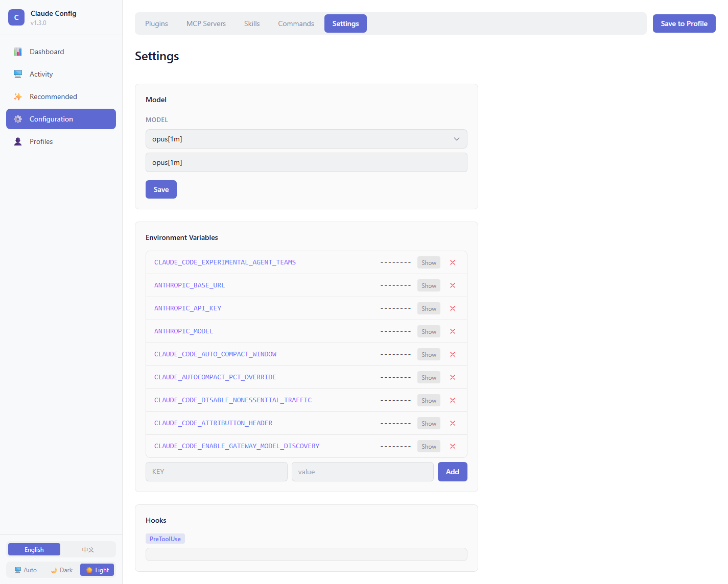This screenshot has width=728, height=584.
Task: Save the model setting
Action: pos(161,189)
